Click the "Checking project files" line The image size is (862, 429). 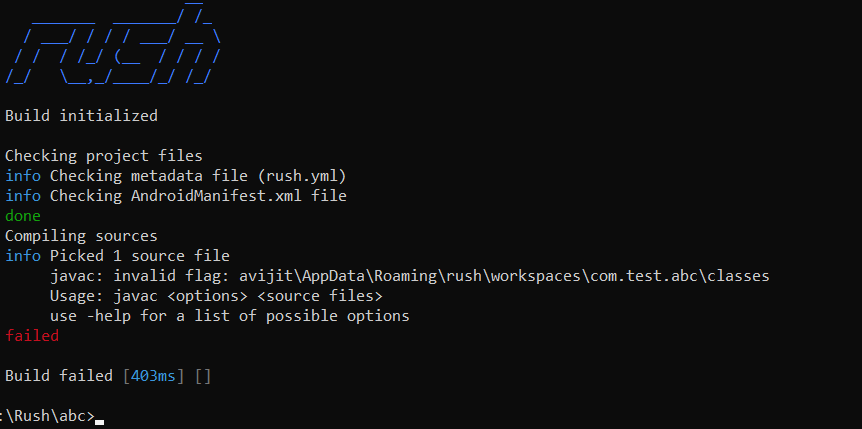click(x=104, y=156)
